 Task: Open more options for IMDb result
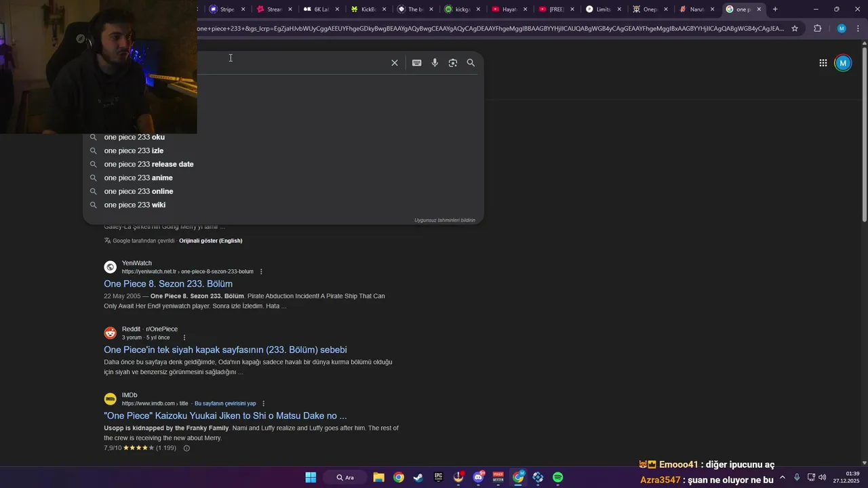tap(264, 403)
